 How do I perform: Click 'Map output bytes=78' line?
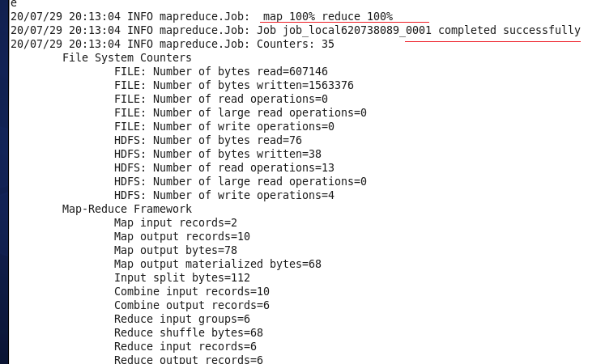coord(175,250)
